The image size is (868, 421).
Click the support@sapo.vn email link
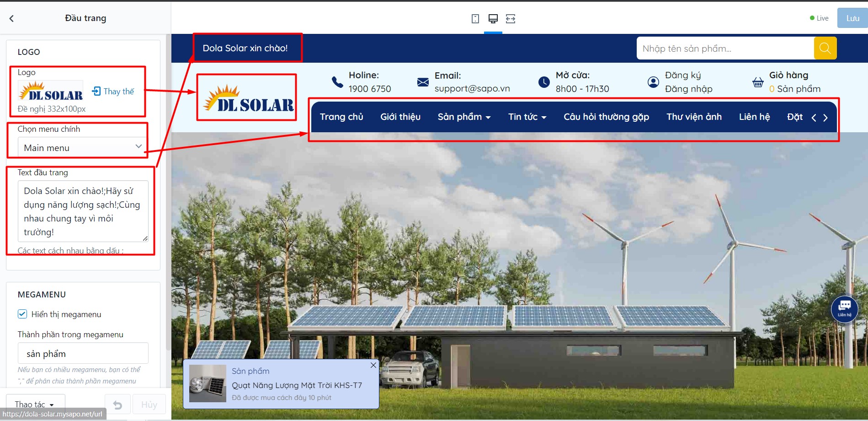[472, 88]
